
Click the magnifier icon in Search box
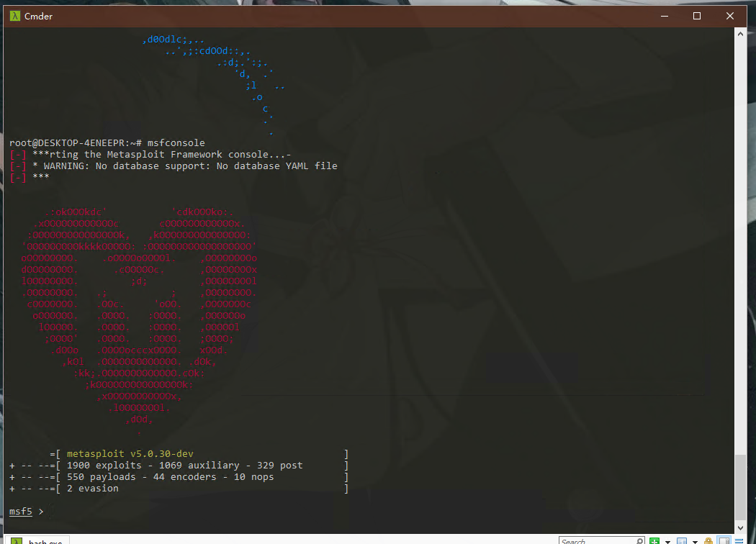(x=639, y=541)
